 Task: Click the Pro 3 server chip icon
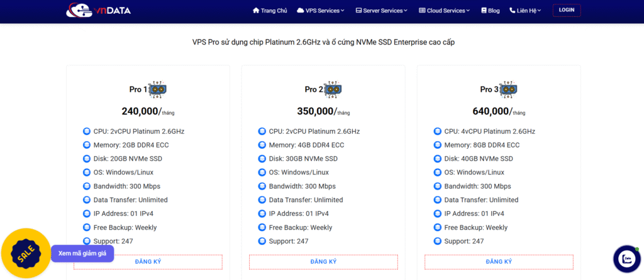[508, 90]
